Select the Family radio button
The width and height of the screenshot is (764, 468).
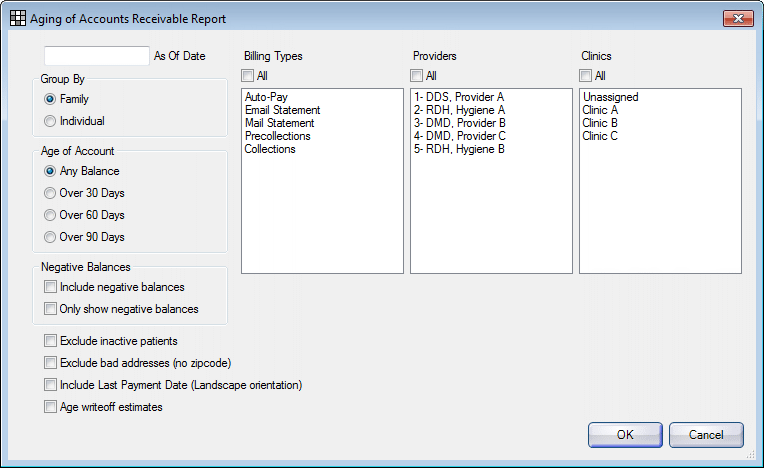click(50, 99)
